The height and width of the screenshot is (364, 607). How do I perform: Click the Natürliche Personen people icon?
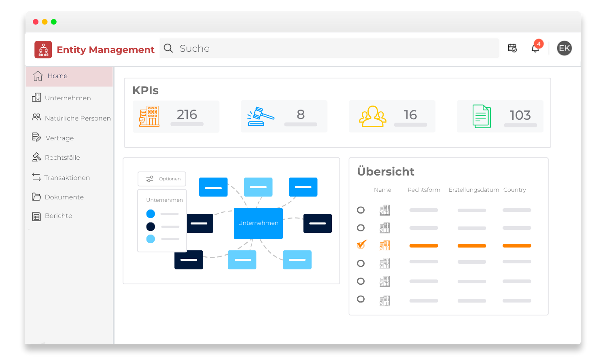coord(36,117)
